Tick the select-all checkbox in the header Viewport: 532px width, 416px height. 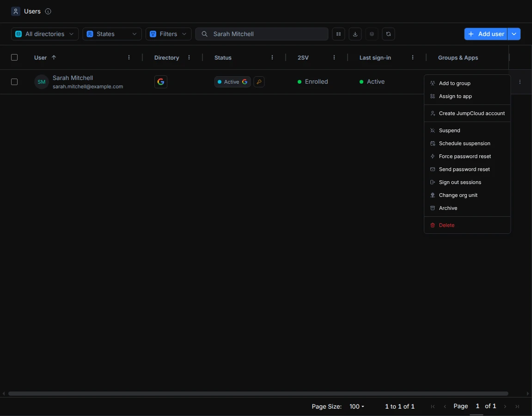click(14, 57)
